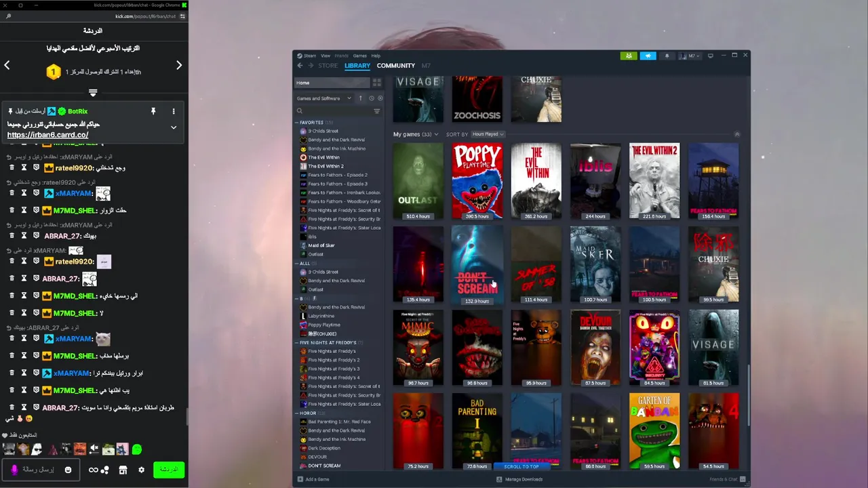Collapse the ALL category in sidebar
The height and width of the screenshot is (488, 868).
(297, 264)
